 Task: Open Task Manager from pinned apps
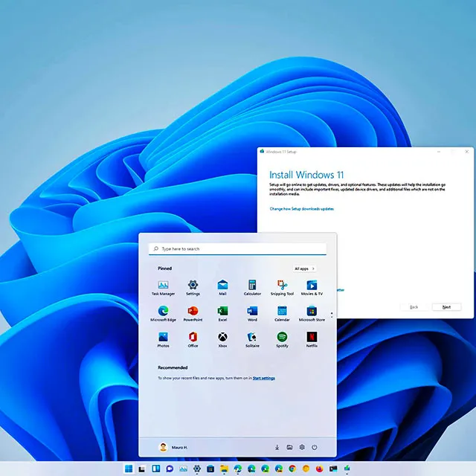[x=163, y=288]
